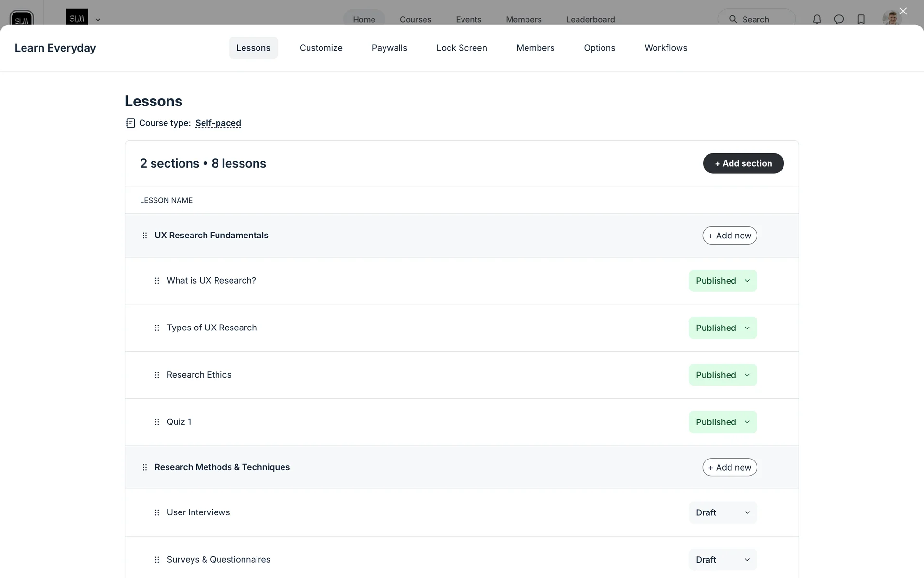Open Draft status dropdown for User Interviews
This screenshot has height=578, width=924.
722,512
